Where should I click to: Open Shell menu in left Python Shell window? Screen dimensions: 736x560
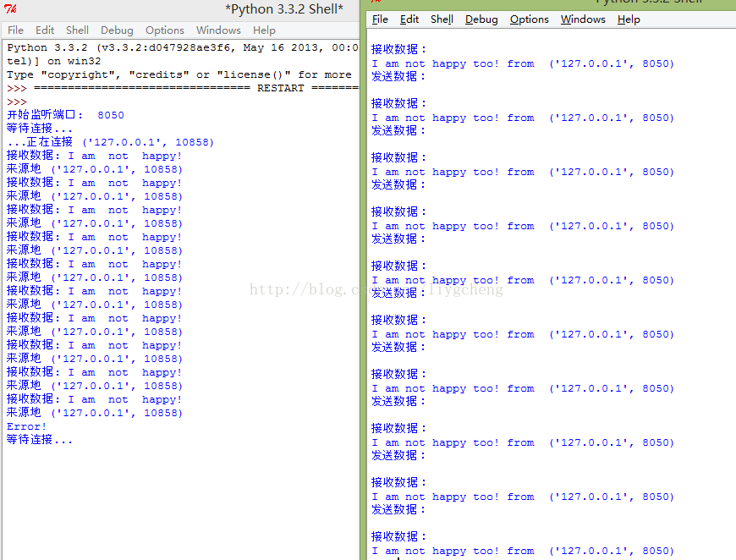(77, 30)
